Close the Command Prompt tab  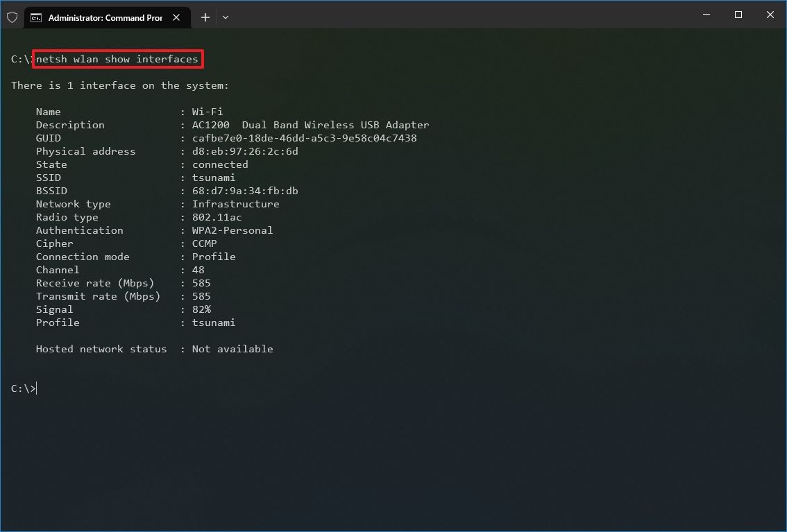click(x=176, y=17)
